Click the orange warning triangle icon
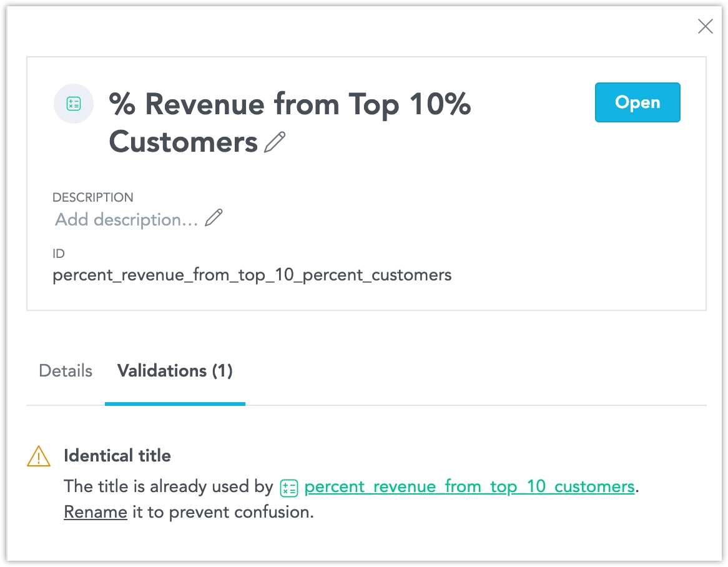 [39, 456]
